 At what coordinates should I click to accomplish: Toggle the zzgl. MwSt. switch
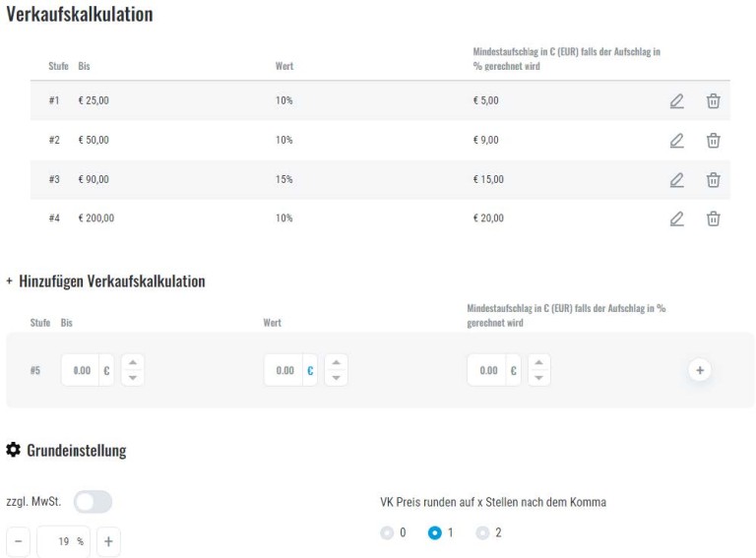pos(94,502)
